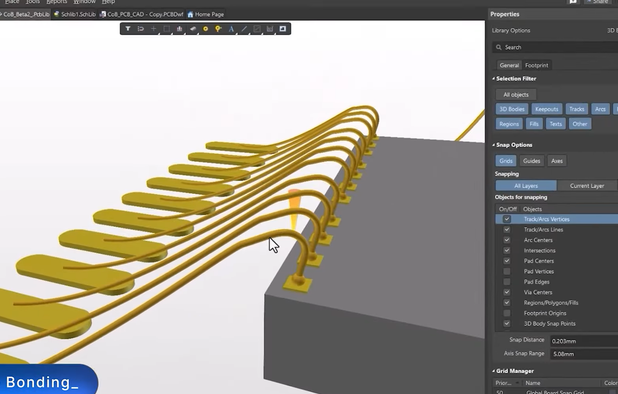
Task: Toggle Track/Arcs Lines snapping checkbox
Action: (x=507, y=229)
